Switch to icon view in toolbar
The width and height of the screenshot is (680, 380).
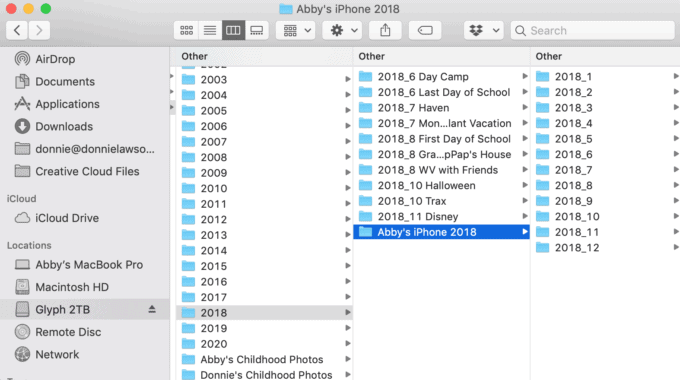tap(186, 30)
